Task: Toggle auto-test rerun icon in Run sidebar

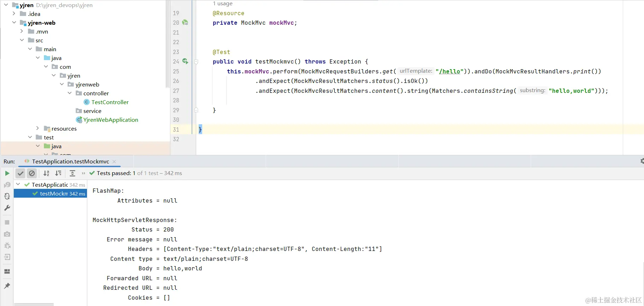Action: point(7,196)
